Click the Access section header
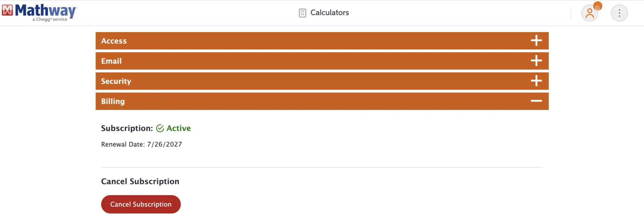 (322, 41)
